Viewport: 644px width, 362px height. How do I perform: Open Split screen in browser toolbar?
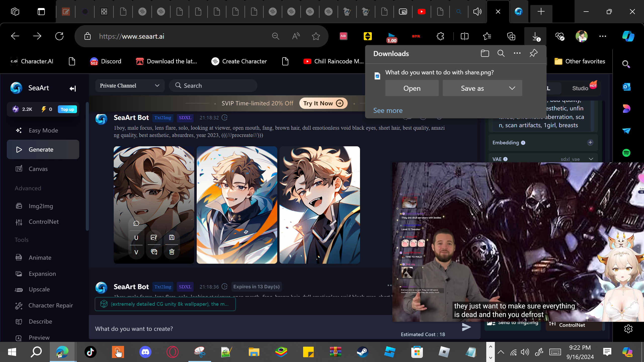point(464,36)
